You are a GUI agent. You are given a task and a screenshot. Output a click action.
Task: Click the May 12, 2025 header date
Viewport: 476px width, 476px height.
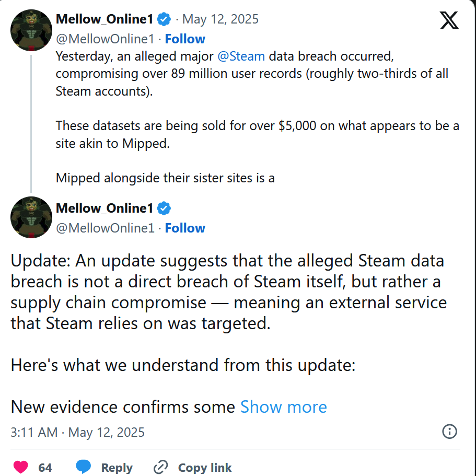[220, 19]
